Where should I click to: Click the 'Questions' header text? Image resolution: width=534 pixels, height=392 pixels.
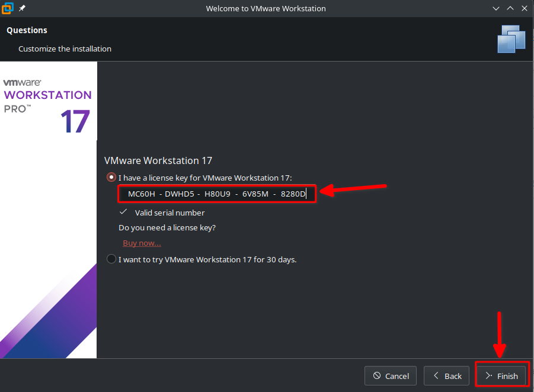27,30
